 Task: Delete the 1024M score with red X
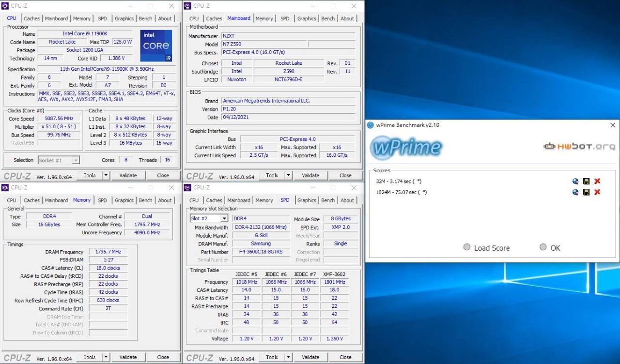point(597,192)
